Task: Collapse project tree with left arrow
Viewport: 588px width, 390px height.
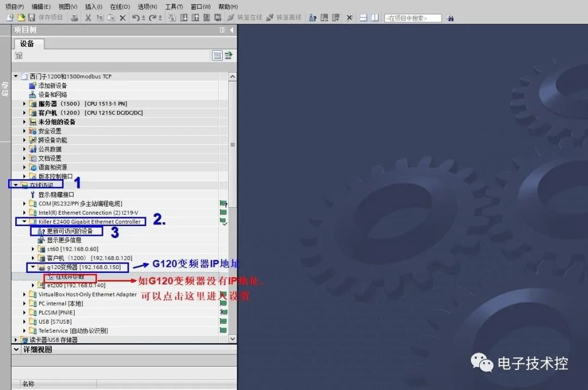Action: pyautogui.click(x=232, y=30)
